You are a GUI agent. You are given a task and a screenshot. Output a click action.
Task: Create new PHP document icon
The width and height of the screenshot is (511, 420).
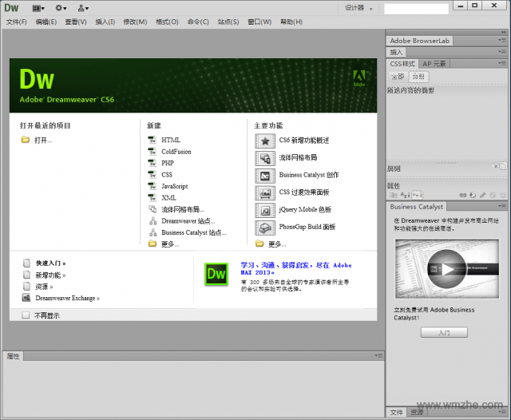153,163
